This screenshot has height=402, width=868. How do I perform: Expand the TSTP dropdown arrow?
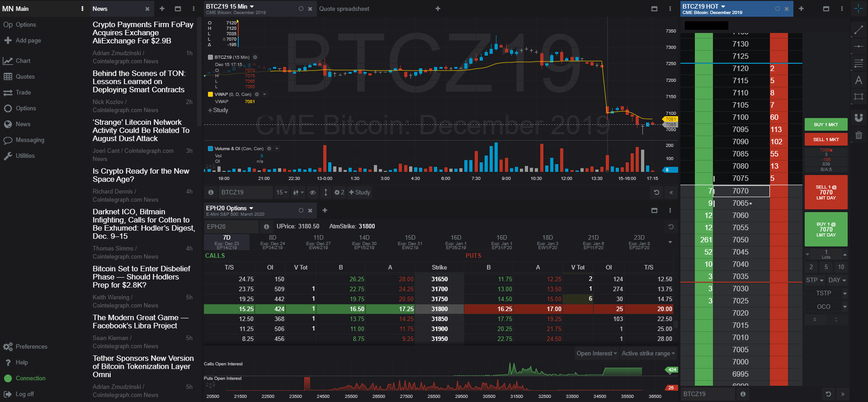[844, 293]
